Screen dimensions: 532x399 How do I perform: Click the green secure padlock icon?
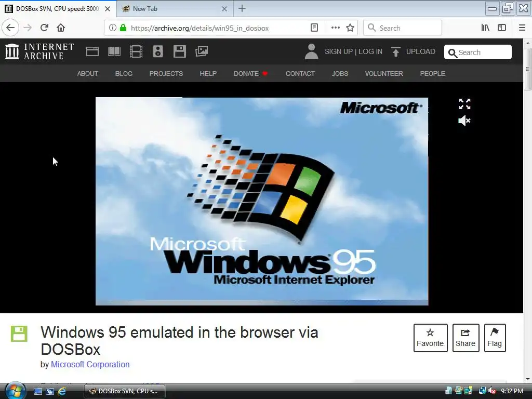pos(123,28)
